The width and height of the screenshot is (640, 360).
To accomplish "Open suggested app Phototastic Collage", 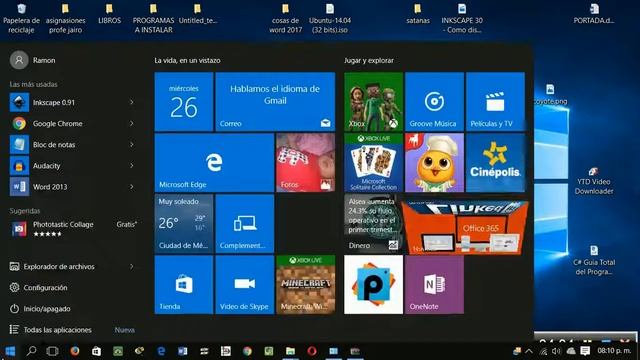I will point(73,229).
